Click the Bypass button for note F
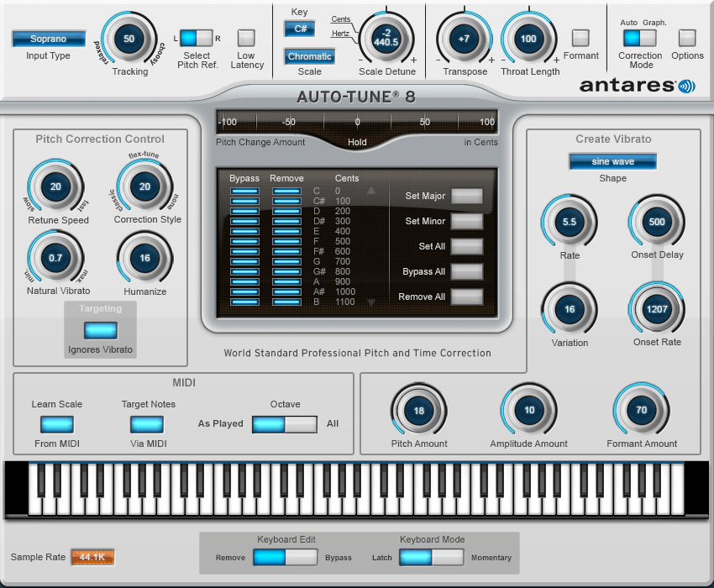 [x=244, y=241]
